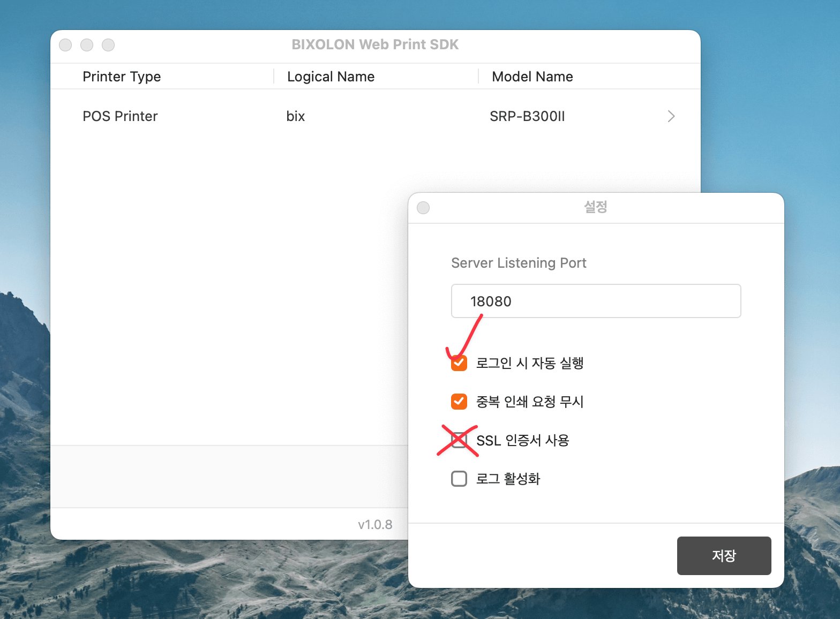Open details chevron for SRP-B300II row
This screenshot has width=840, height=619.
[x=671, y=116]
